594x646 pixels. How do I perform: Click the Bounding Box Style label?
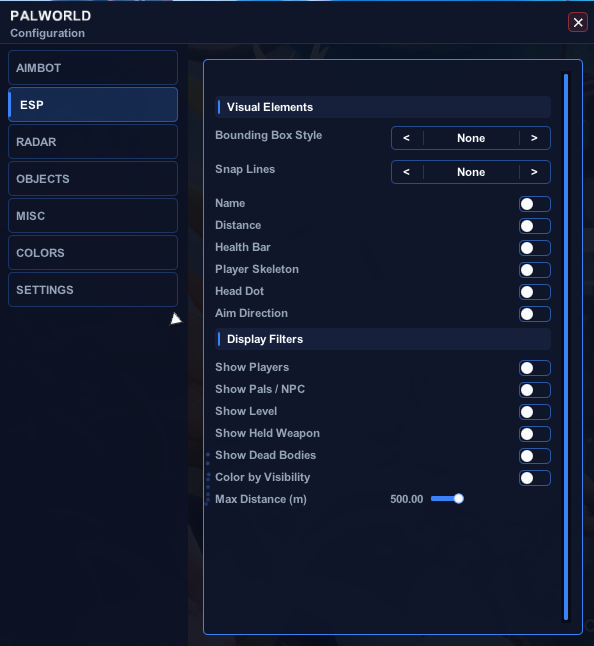[x=269, y=135]
